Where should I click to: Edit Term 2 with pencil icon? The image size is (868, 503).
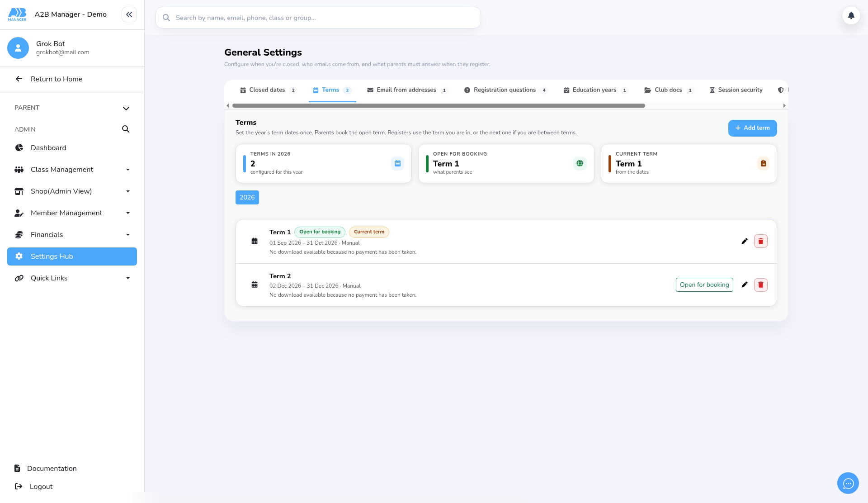tap(744, 285)
